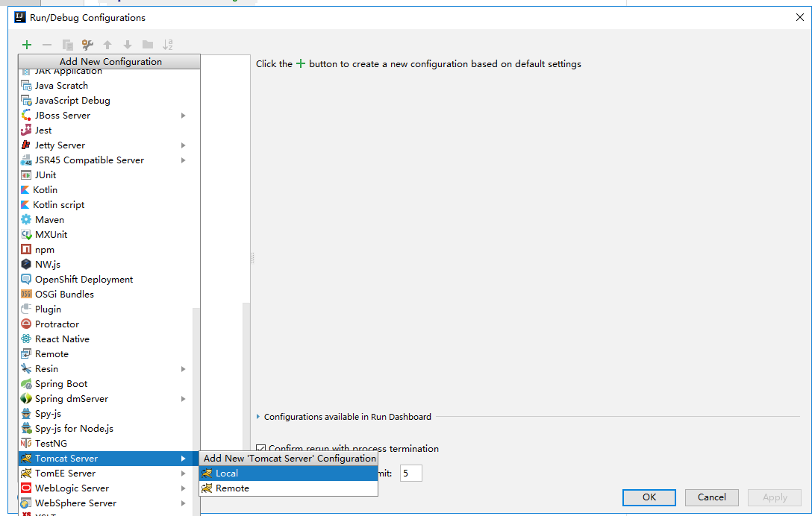Click the JUnit icon in list
The width and height of the screenshot is (812, 516).
(26, 175)
